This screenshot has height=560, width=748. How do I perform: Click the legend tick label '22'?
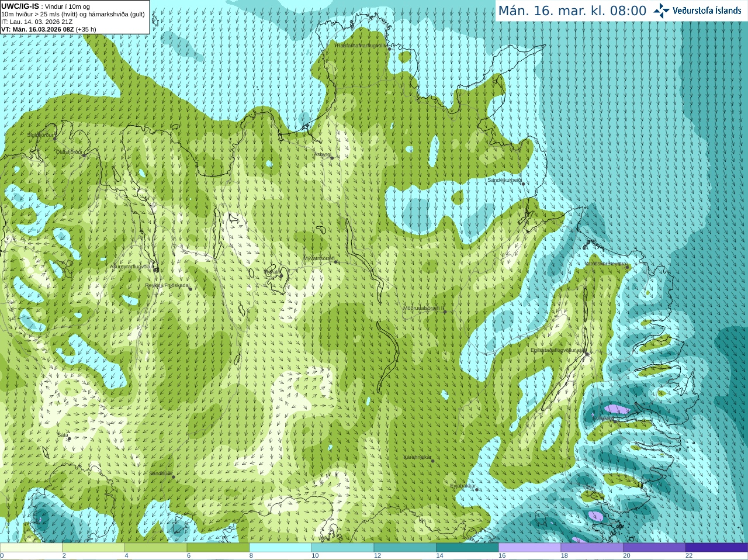coord(689,556)
